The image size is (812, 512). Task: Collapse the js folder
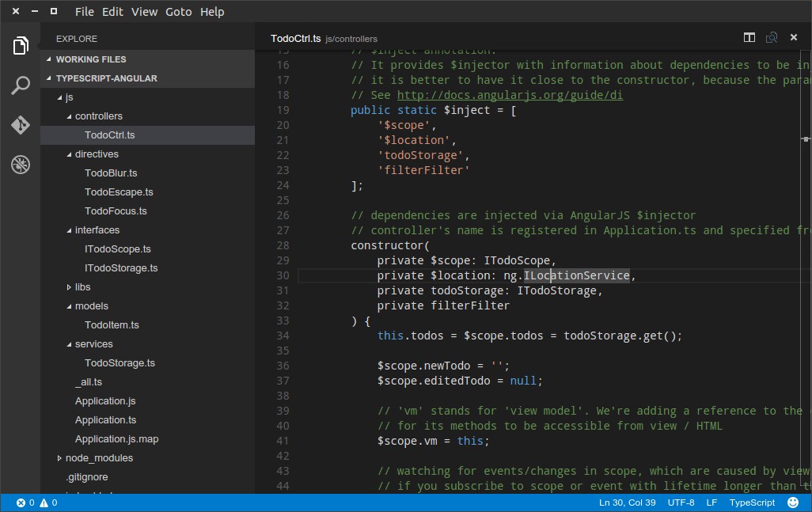tap(59, 97)
